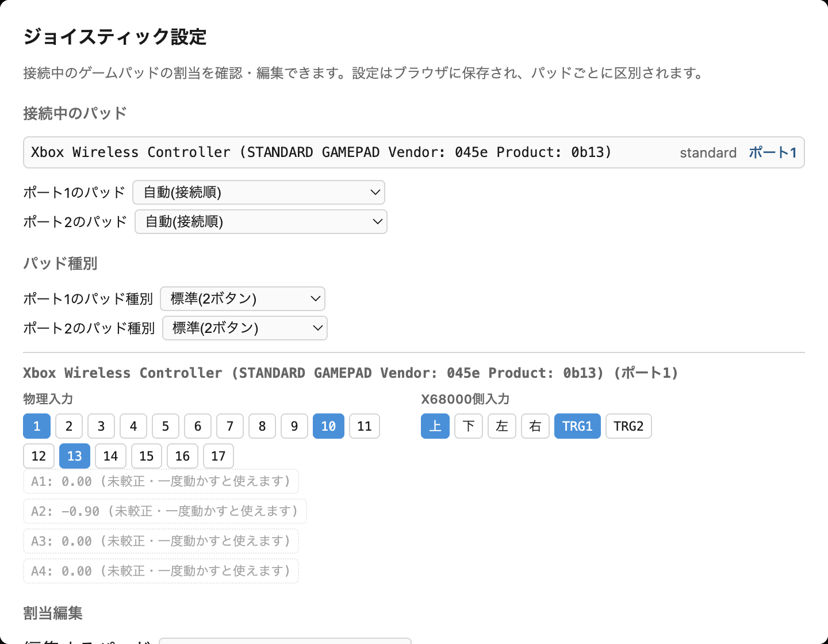
Task: Click the standard mapping label
Action: 708,152
